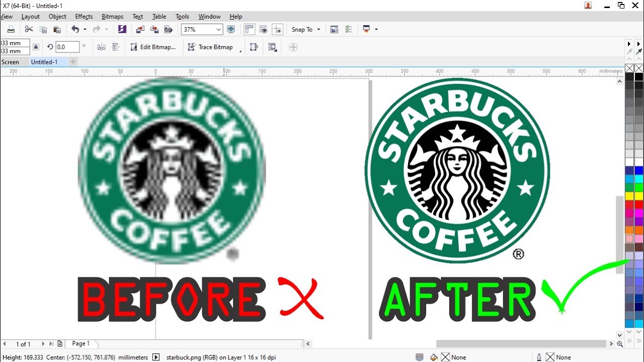
Task: Go to the next page arrow
Action: click(x=43, y=344)
